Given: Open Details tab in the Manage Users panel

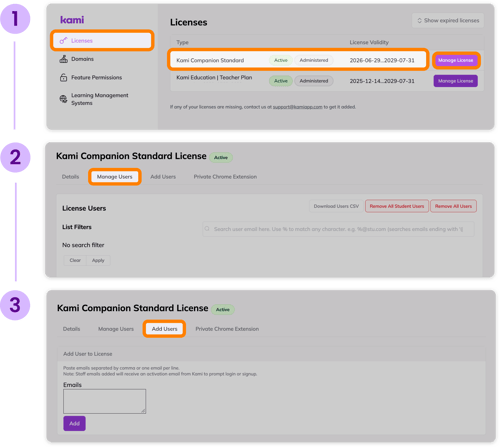Looking at the screenshot, I should (70, 177).
